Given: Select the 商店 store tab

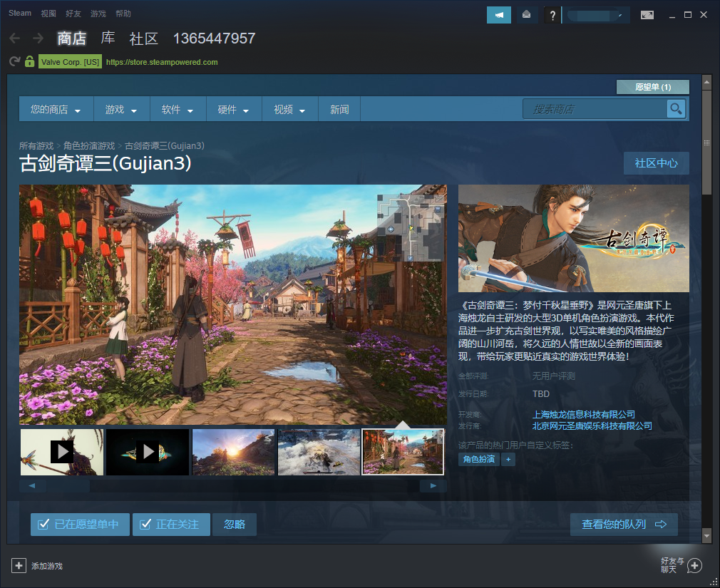Looking at the screenshot, I should (x=71, y=38).
